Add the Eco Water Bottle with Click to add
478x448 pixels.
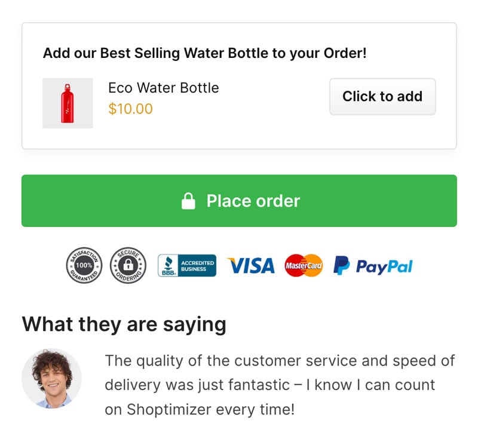pos(382,97)
